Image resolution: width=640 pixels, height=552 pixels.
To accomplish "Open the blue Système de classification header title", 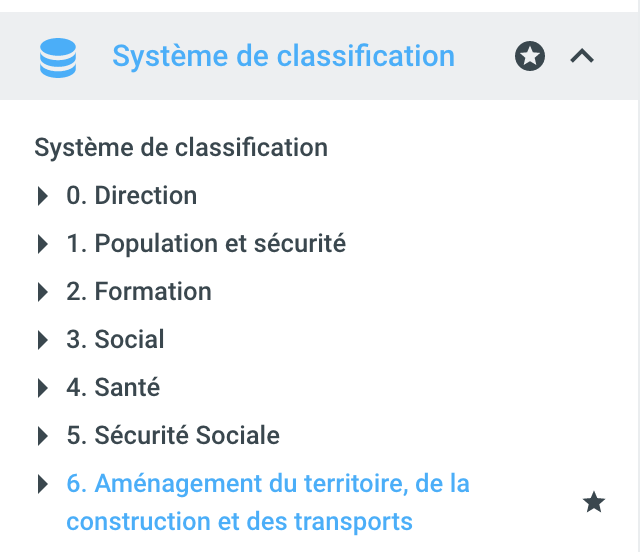I will coord(283,56).
